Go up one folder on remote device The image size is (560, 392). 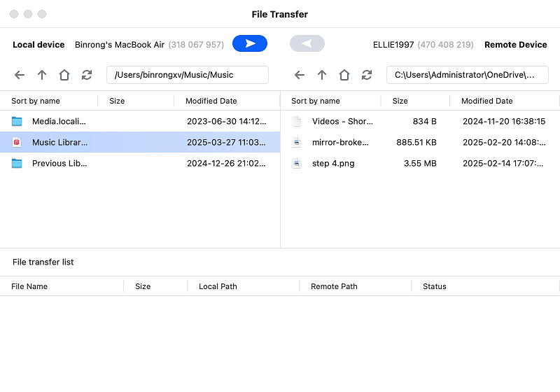(x=322, y=75)
